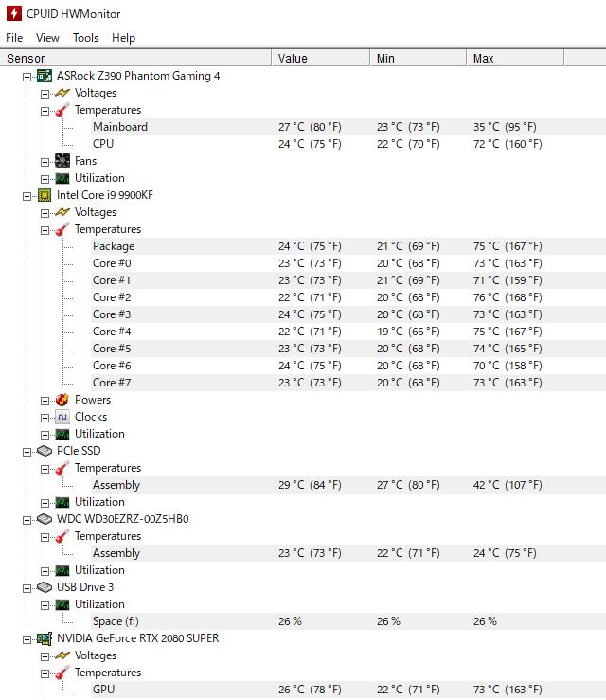Click the Utilization graph icon under ASRock

[x=62, y=179]
